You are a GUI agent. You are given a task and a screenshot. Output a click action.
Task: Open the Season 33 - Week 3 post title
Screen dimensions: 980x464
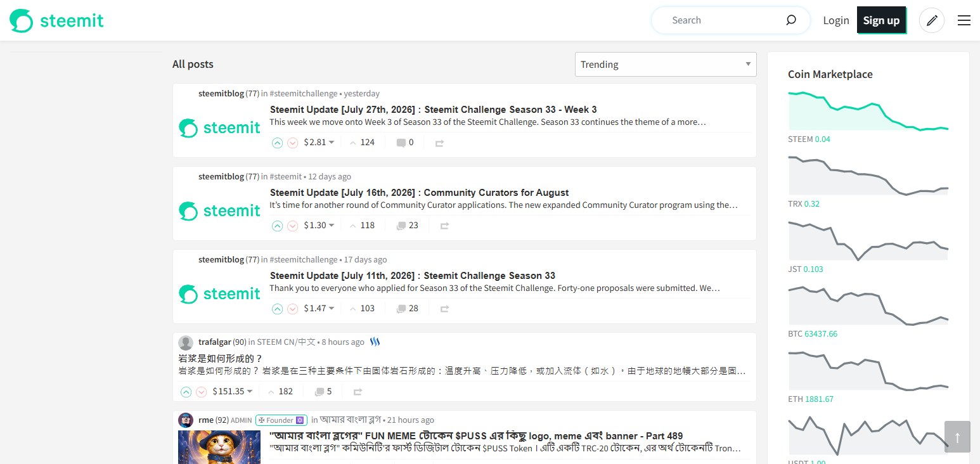click(433, 110)
